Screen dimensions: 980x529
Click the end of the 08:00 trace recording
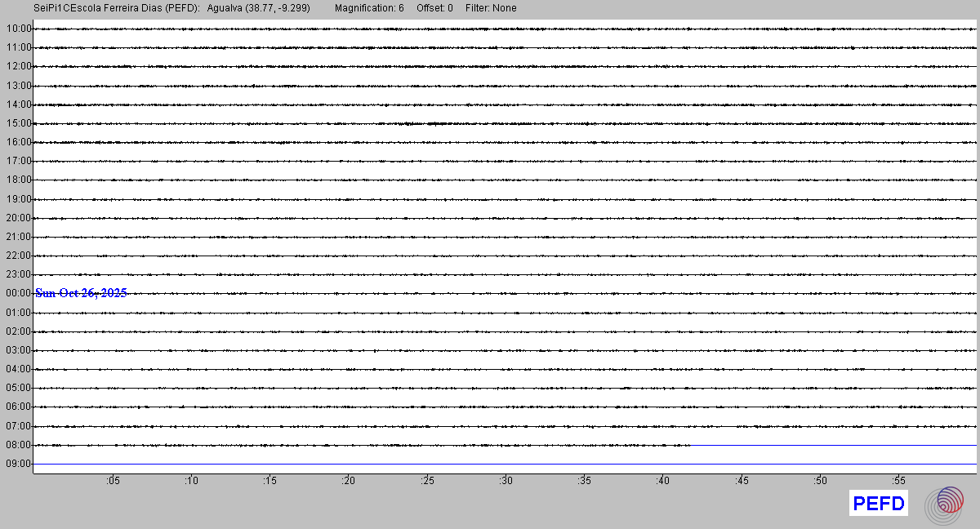688,445
